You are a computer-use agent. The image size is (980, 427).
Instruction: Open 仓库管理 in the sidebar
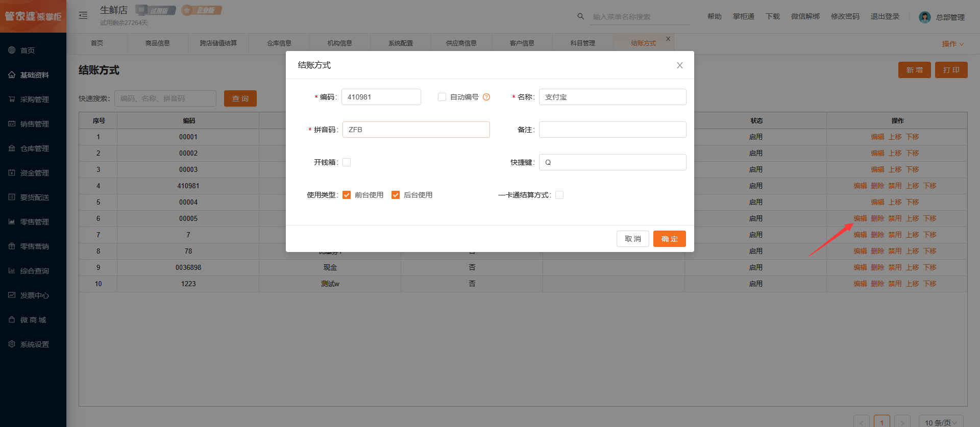click(34, 148)
